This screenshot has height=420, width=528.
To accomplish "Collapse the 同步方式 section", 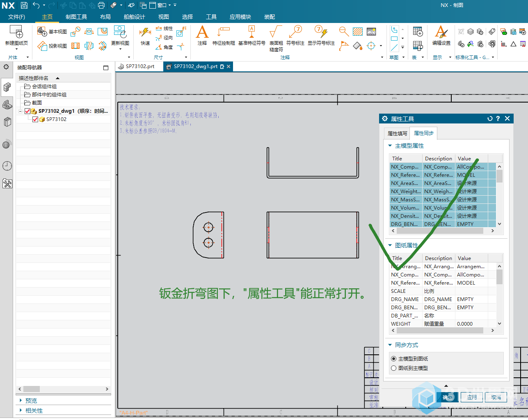I will [390, 345].
